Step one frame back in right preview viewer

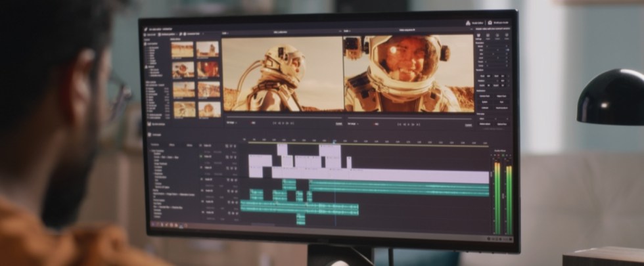(404, 124)
